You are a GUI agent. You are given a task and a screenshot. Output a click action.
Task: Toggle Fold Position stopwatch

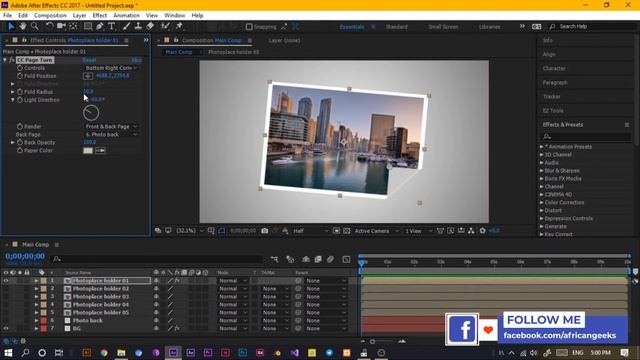click(20, 76)
